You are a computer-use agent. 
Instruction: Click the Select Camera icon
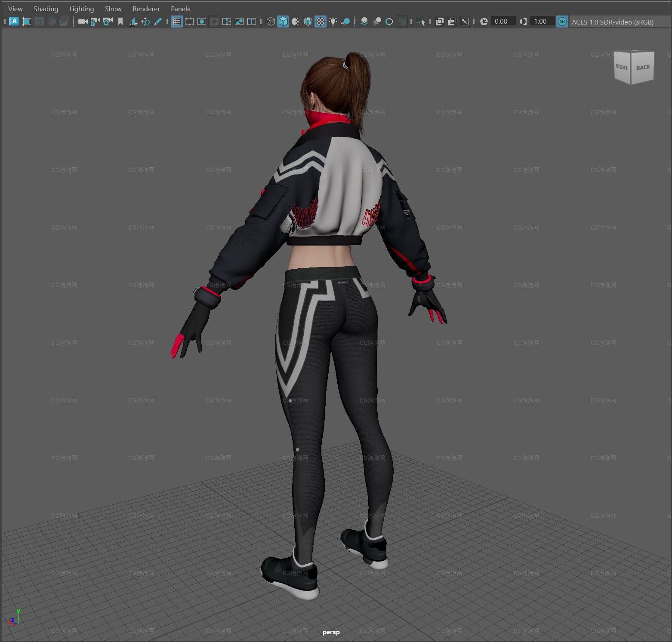pyautogui.click(x=83, y=21)
